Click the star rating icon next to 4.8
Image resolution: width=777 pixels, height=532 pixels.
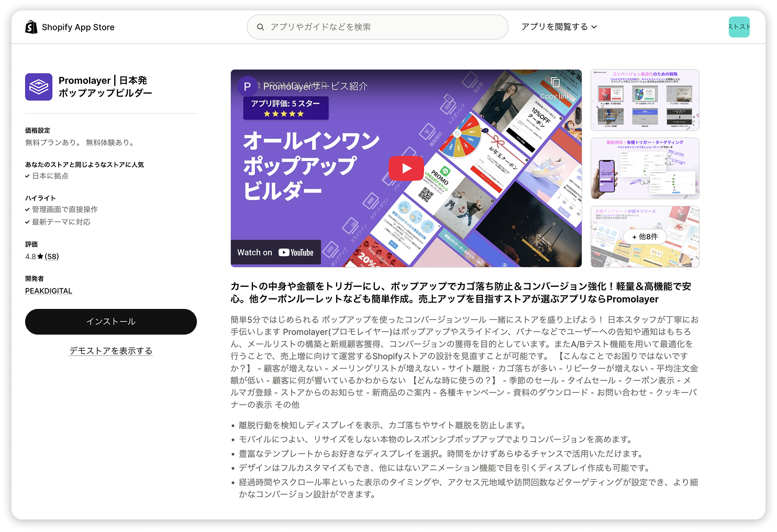click(x=40, y=257)
